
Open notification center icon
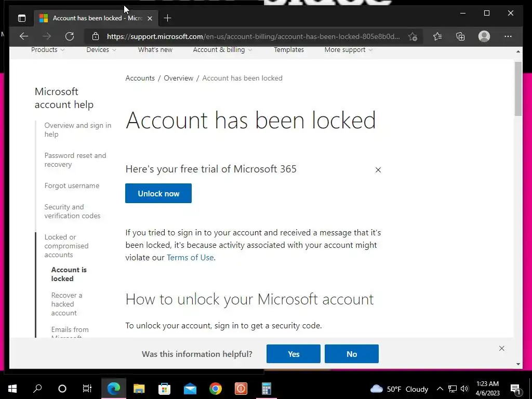point(515,389)
